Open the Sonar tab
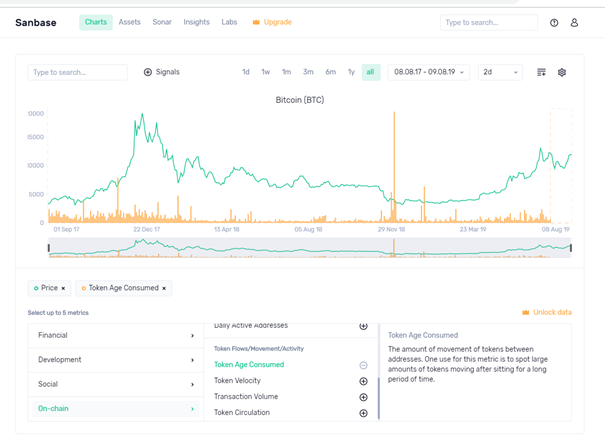The image size is (605, 441). 162,22
